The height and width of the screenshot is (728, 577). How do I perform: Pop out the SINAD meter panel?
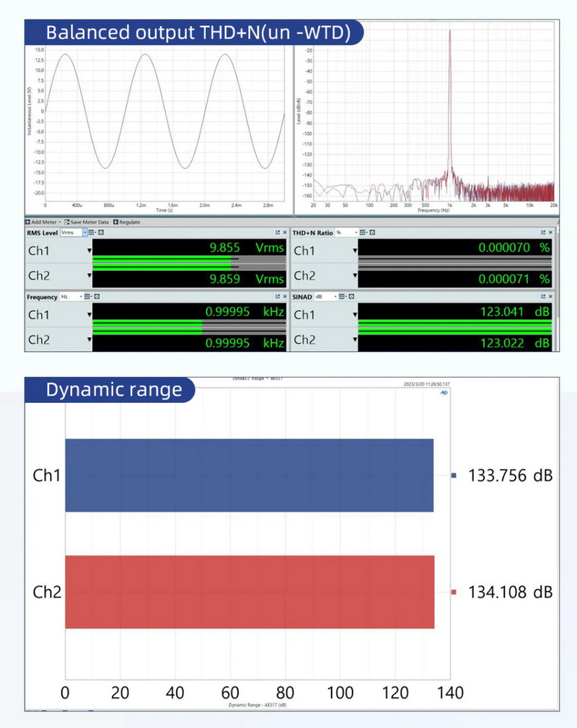(x=543, y=296)
